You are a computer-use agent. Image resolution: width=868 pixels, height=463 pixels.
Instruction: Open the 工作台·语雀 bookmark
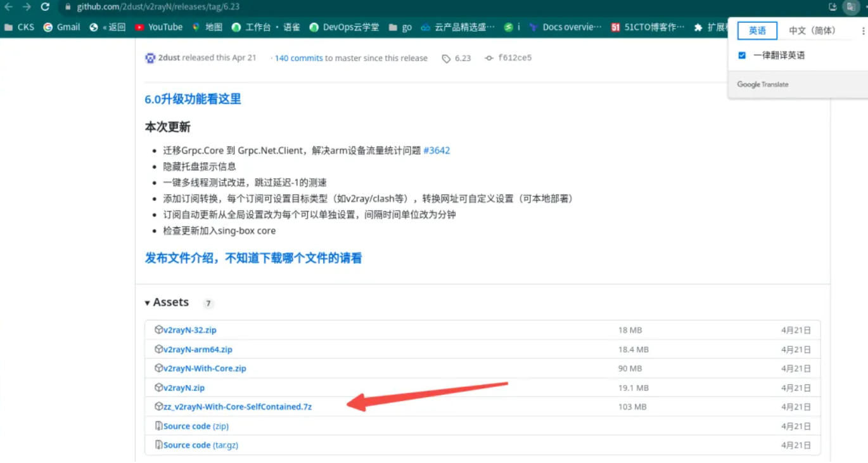click(266, 27)
